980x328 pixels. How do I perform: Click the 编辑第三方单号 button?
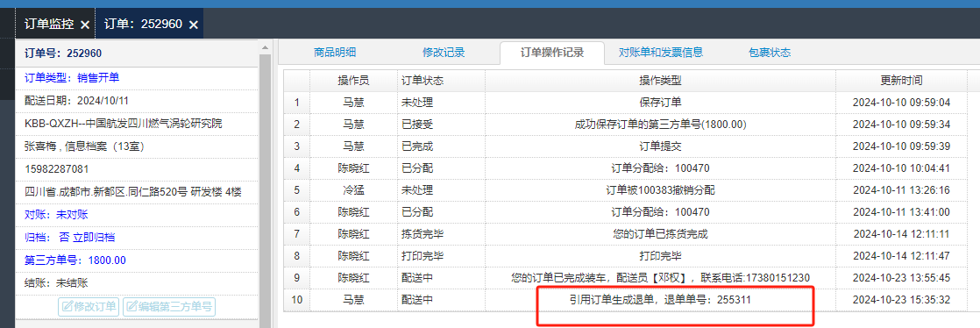[169, 307]
